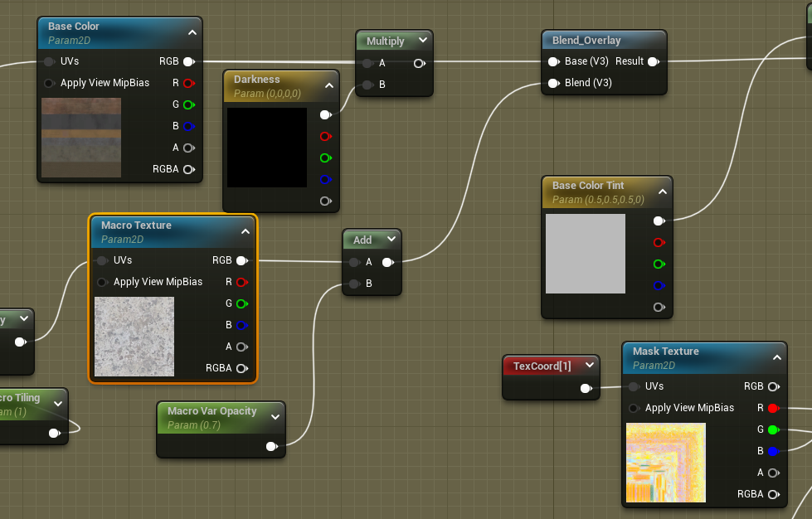Click the Multiply node output pin
Image resolution: width=812 pixels, height=519 pixels.
click(x=420, y=63)
